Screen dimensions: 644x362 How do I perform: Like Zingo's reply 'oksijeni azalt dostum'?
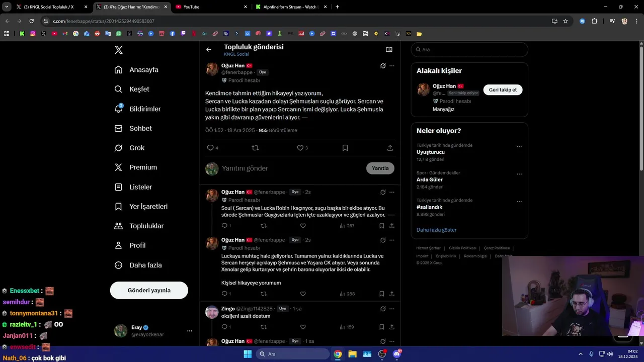(303, 327)
